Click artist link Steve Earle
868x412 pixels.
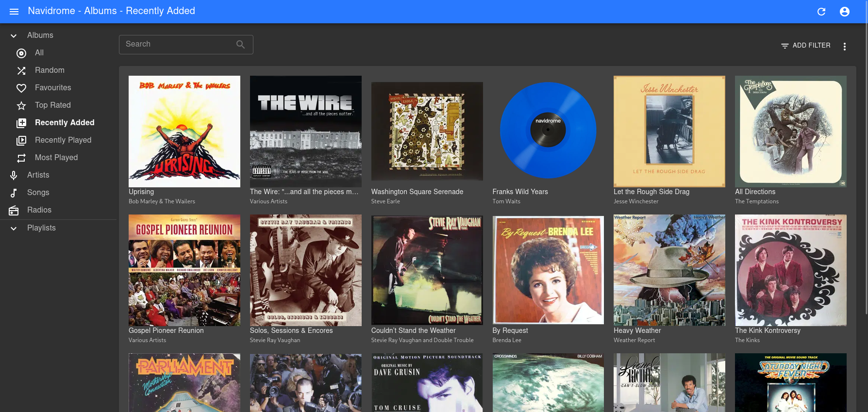(385, 201)
